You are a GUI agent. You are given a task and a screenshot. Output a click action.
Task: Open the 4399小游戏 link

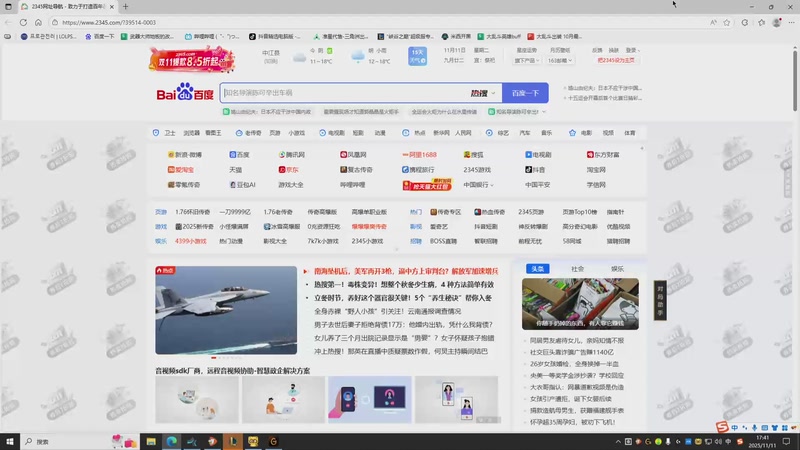pos(190,241)
